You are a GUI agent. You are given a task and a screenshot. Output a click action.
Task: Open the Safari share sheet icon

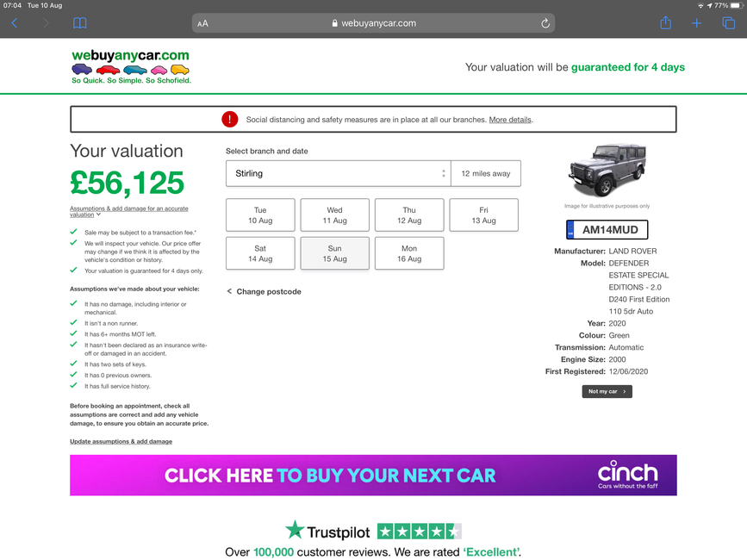tap(665, 22)
